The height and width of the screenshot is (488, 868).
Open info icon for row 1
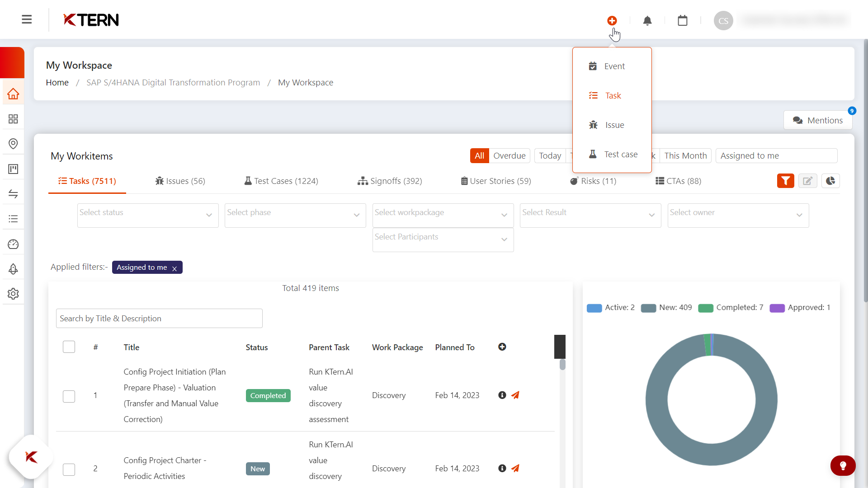(502, 395)
